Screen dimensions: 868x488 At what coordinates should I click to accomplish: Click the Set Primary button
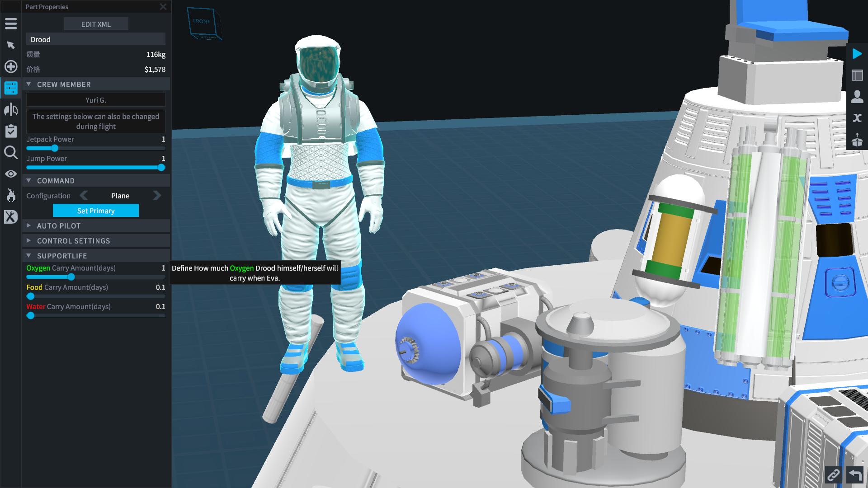click(x=96, y=211)
